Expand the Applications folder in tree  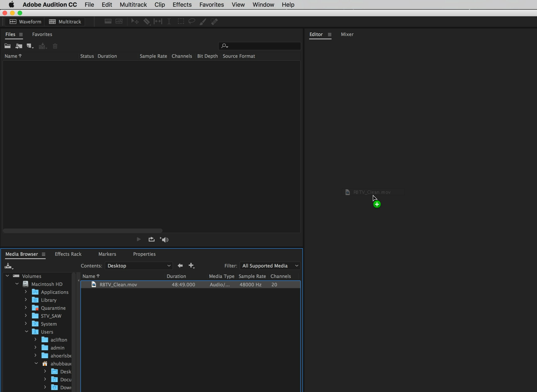pyautogui.click(x=26, y=292)
